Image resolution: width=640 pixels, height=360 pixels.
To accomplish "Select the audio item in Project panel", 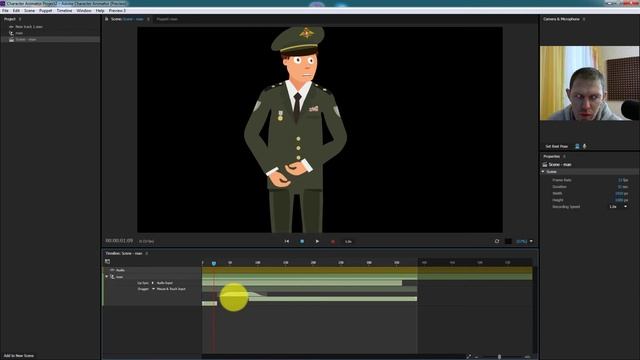I will [29, 27].
